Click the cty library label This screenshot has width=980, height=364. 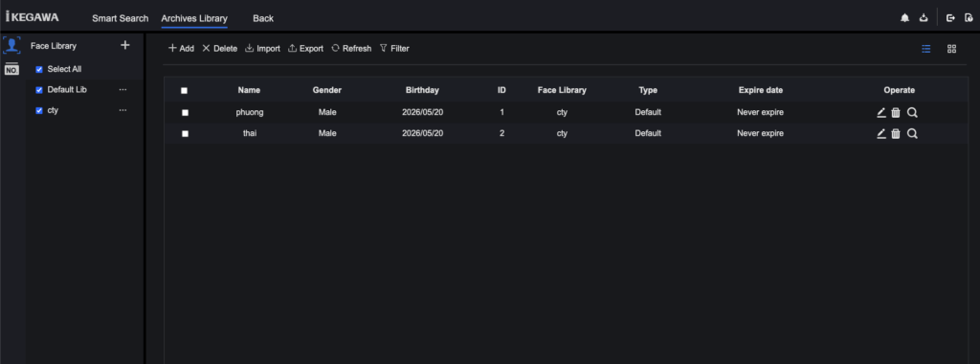click(53, 110)
